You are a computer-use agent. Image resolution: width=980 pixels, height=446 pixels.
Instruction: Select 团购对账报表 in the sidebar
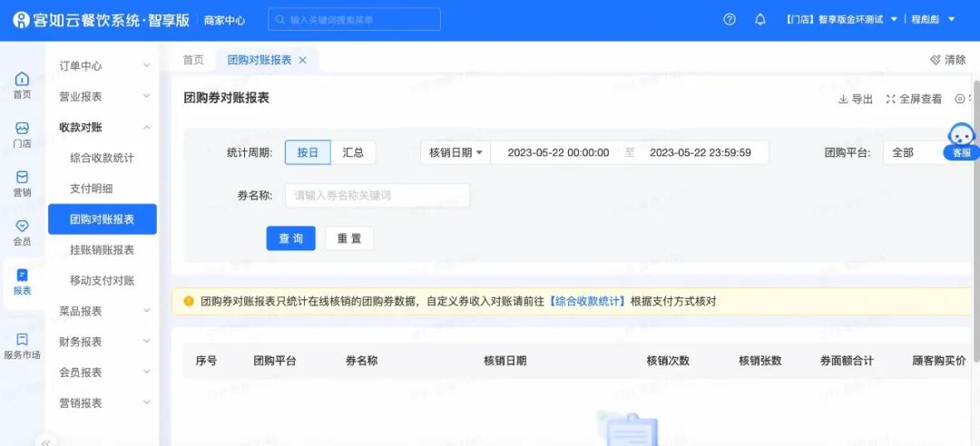103,219
